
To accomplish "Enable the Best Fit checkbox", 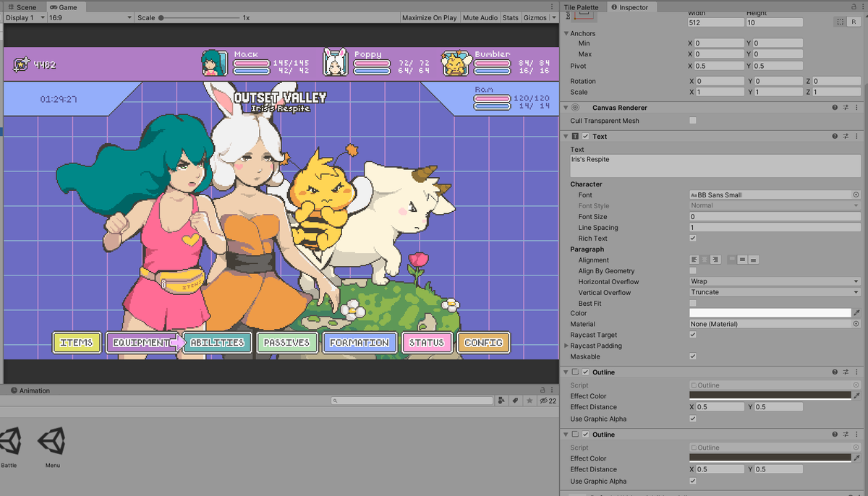I will click(693, 303).
